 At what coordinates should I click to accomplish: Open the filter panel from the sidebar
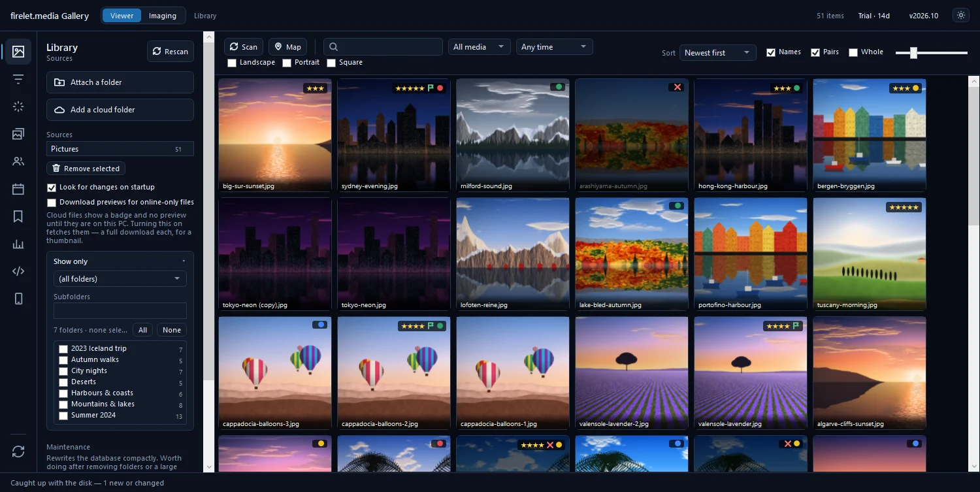[x=18, y=79]
